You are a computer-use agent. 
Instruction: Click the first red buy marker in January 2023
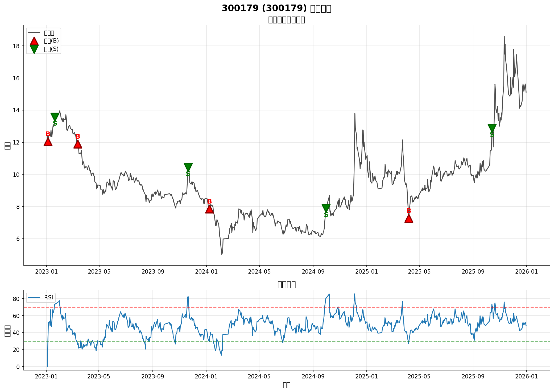(x=48, y=142)
